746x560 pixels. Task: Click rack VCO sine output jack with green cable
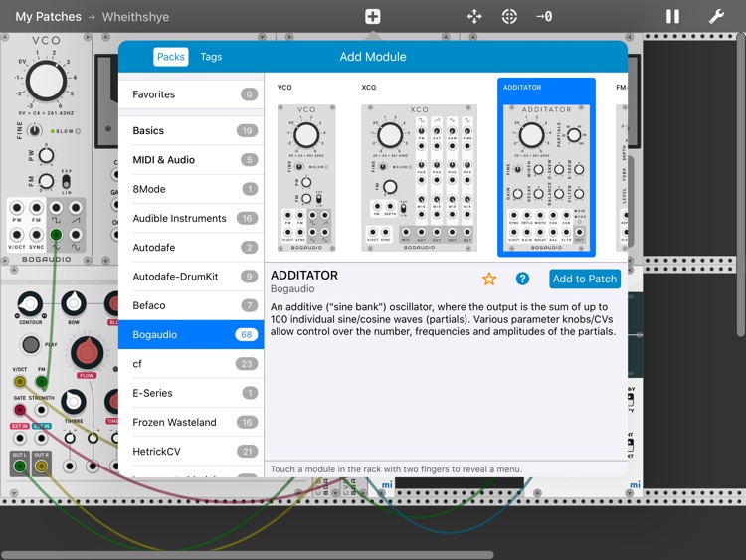[x=56, y=235]
